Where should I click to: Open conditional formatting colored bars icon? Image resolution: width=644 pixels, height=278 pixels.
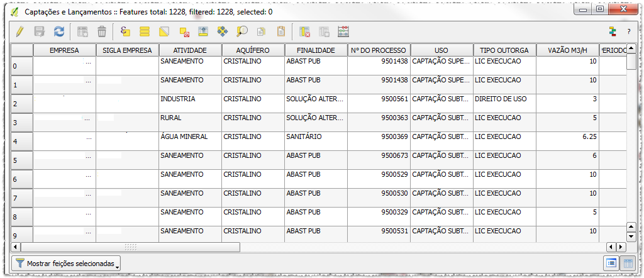611,31
